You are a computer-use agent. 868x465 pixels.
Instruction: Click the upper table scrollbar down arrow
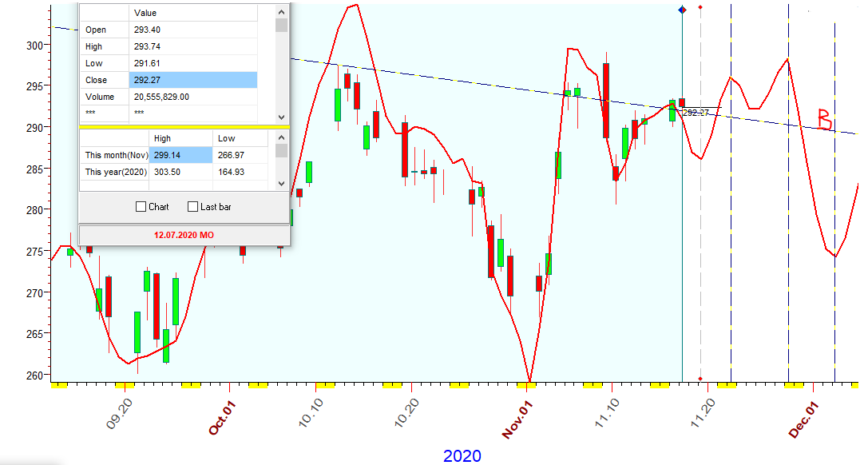click(x=281, y=117)
